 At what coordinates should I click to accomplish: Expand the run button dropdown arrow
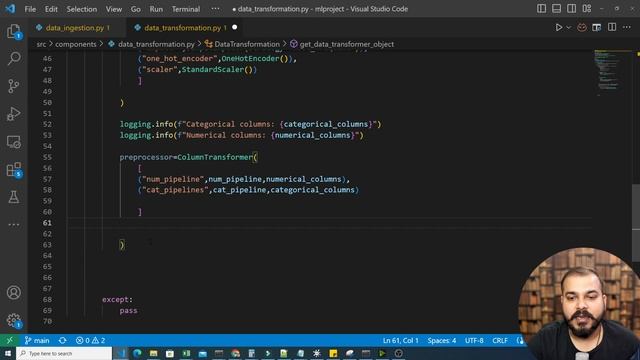[569, 27]
